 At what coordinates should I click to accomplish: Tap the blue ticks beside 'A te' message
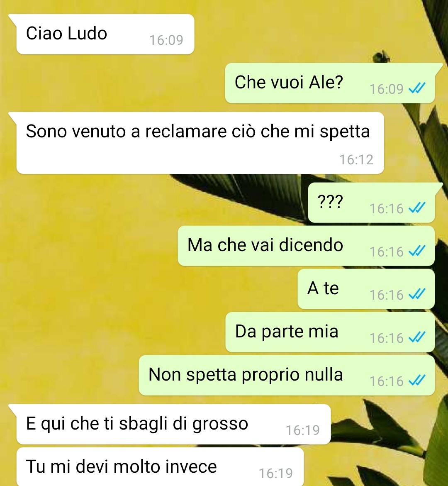pyautogui.click(x=417, y=294)
